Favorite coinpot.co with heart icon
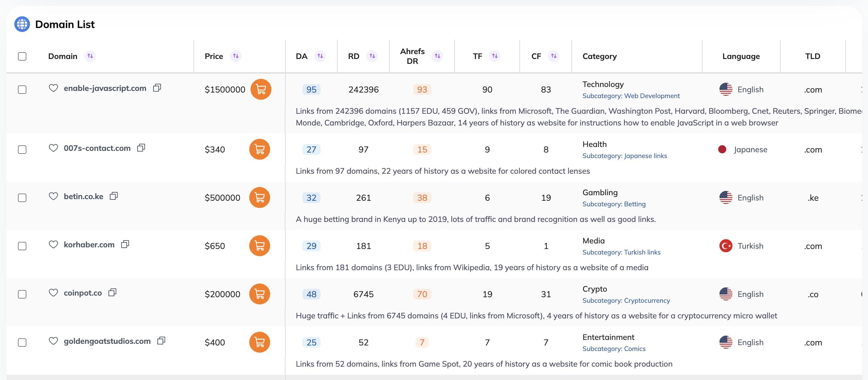This screenshot has width=868, height=380. 53,293
